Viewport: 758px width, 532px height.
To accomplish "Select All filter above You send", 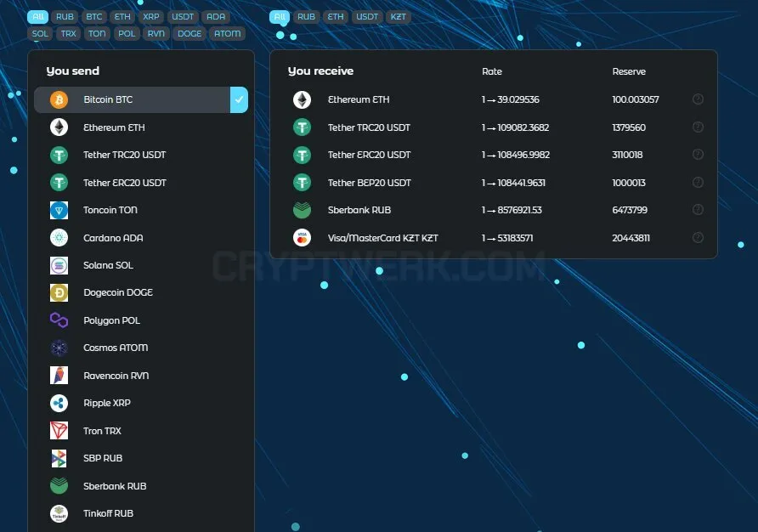I will pos(37,16).
